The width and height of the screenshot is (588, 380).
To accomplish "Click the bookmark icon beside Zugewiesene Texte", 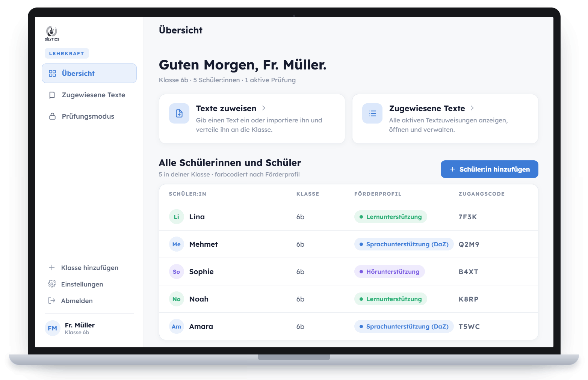I will point(52,95).
